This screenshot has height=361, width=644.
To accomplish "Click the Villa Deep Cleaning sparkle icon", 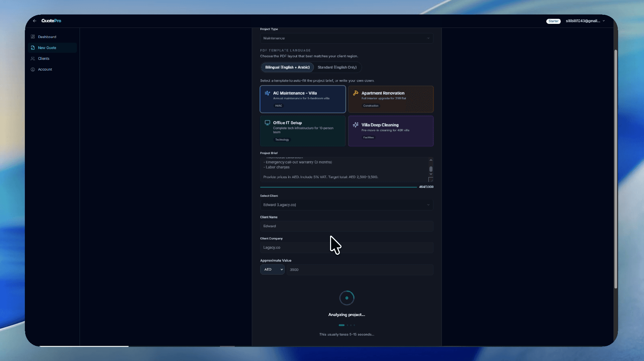I will (356, 125).
